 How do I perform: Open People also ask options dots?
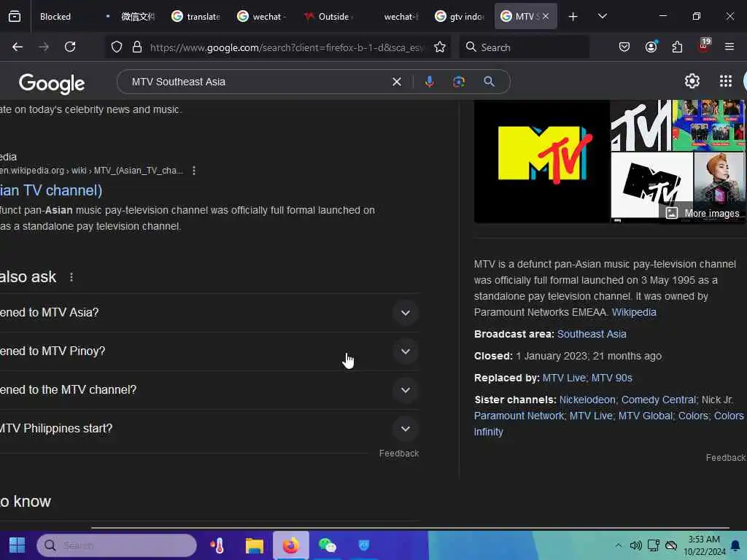pos(71,277)
